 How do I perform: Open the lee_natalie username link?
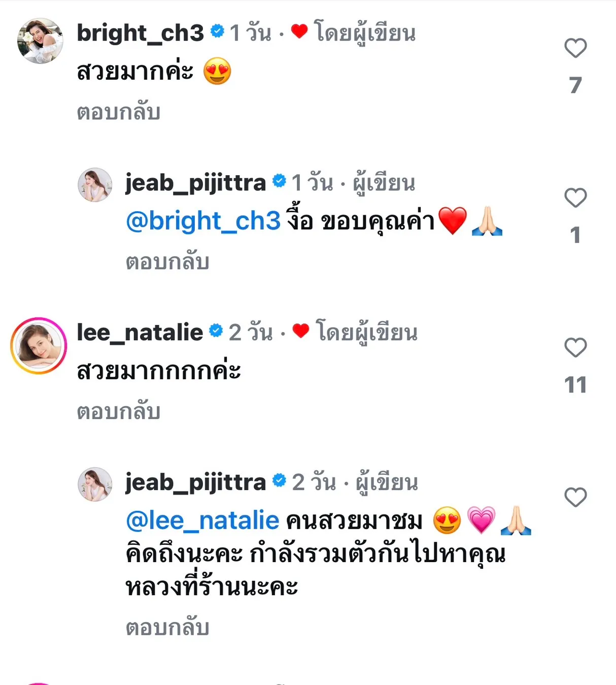coord(140,333)
